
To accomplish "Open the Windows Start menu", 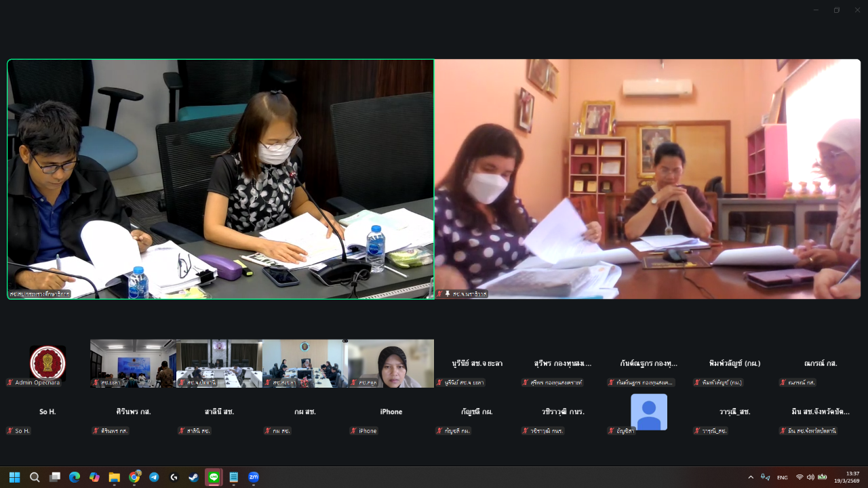I will 14,477.
